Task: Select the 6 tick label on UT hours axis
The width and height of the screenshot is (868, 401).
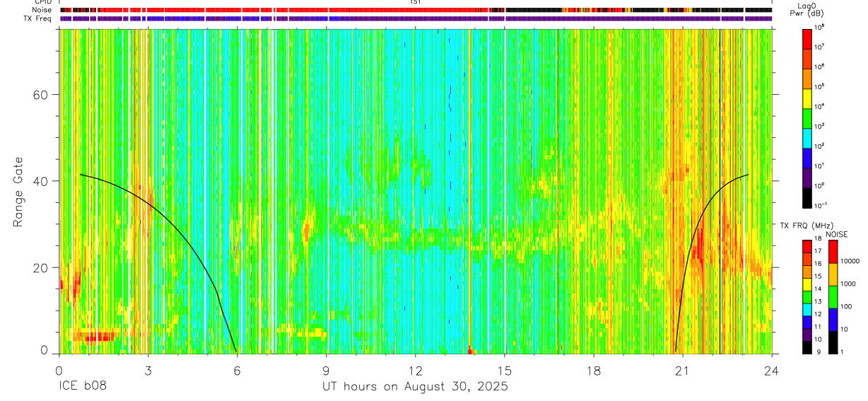Action: point(237,371)
